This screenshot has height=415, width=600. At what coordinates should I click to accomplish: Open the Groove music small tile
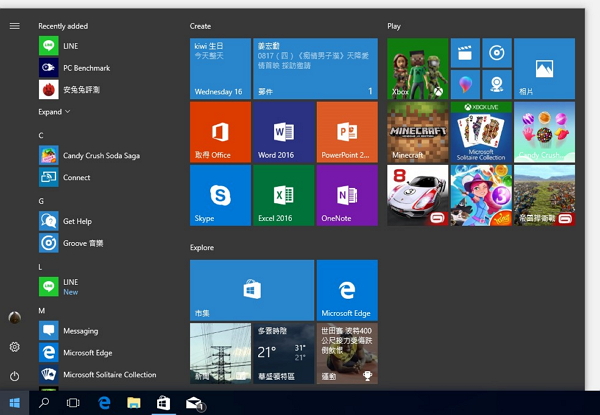497,53
